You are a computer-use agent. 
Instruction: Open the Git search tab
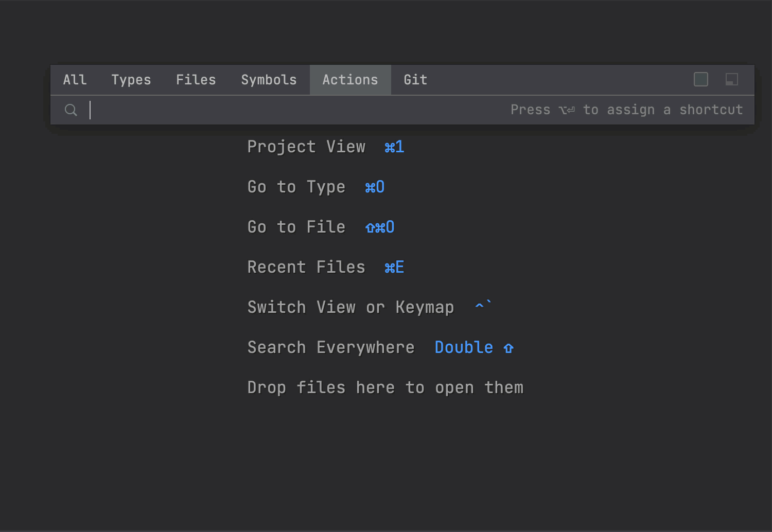click(x=415, y=80)
